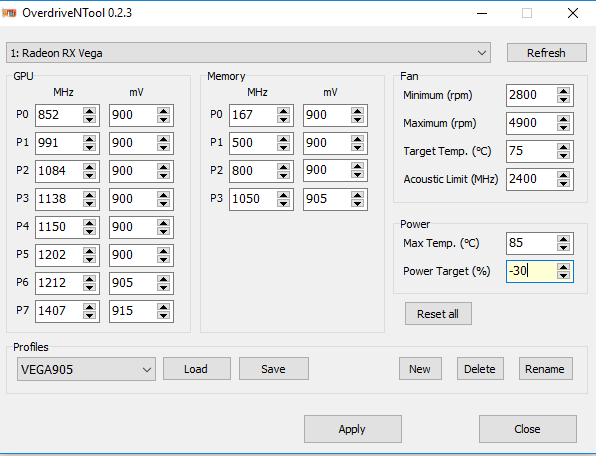596x456 pixels.
Task: Decrease GPU P7 mV with down arrow
Action: point(163,315)
